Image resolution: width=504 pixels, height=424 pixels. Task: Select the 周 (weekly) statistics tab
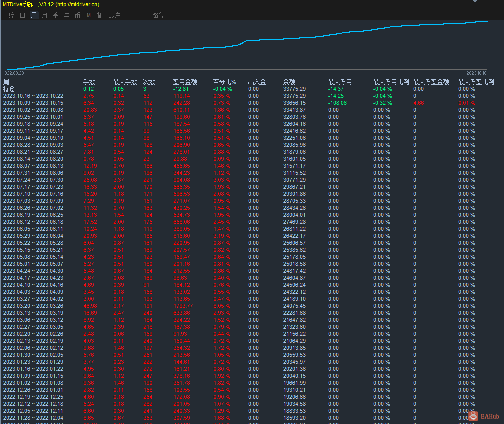pyautogui.click(x=34, y=15)
